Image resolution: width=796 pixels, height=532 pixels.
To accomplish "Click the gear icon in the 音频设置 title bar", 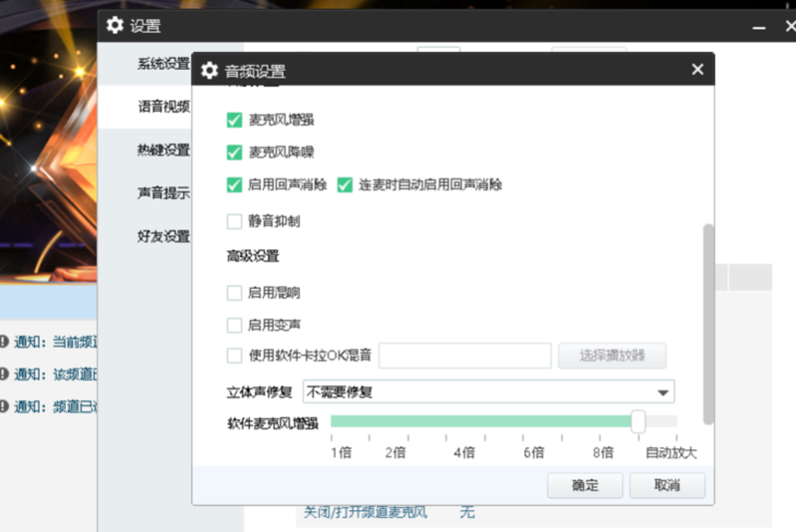I will [209, 71].
